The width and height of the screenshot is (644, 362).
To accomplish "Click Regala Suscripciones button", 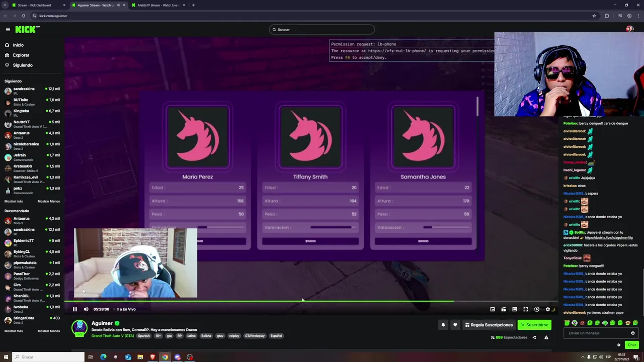I will click(489, 325).
